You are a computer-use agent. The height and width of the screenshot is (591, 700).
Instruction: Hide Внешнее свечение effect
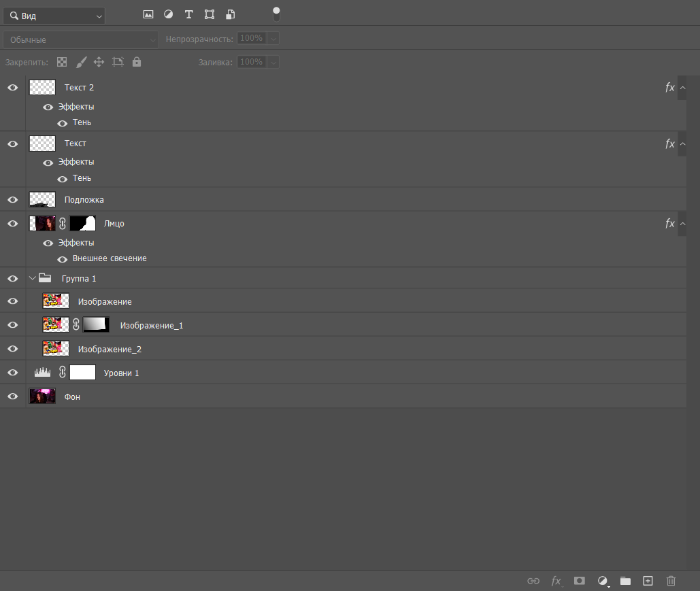(63, 259)
